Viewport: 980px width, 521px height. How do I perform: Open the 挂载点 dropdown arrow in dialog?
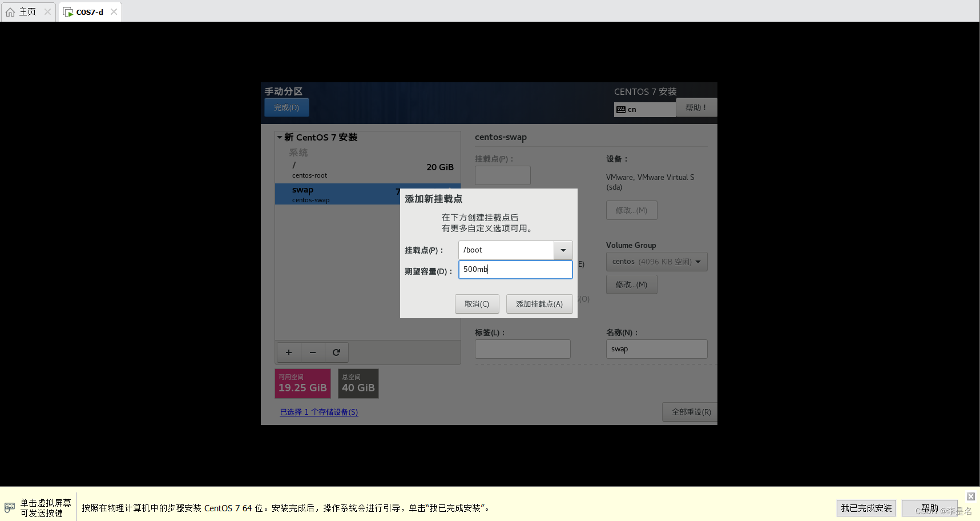(563, 250)
